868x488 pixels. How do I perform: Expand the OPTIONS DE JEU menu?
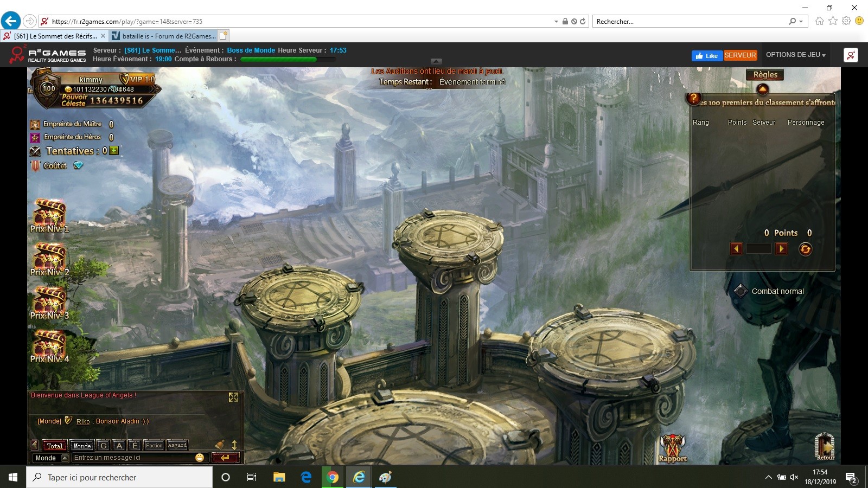tap(795, 55)
